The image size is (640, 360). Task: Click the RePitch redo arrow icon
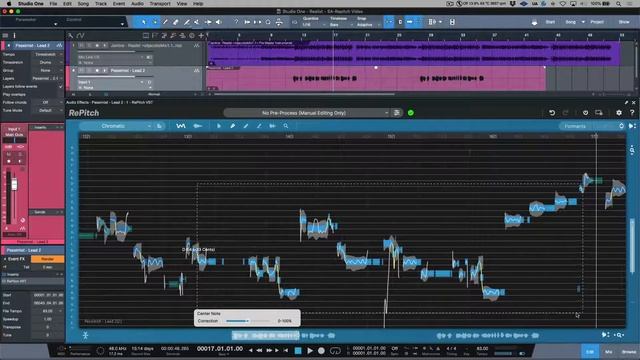565,113
